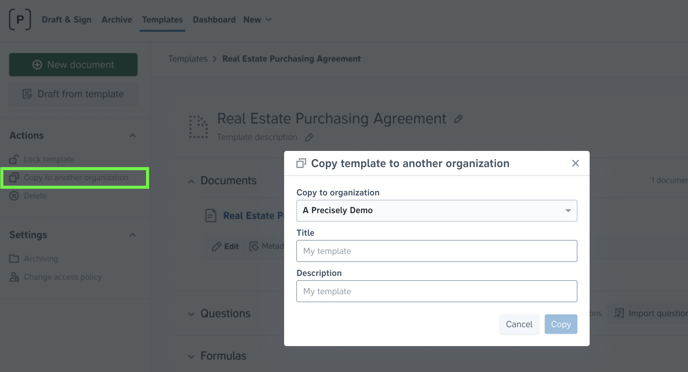The width and height of the screenshot is (688, 372).
Task: Click the Cancel button
Action: click(x=519, y=324)
